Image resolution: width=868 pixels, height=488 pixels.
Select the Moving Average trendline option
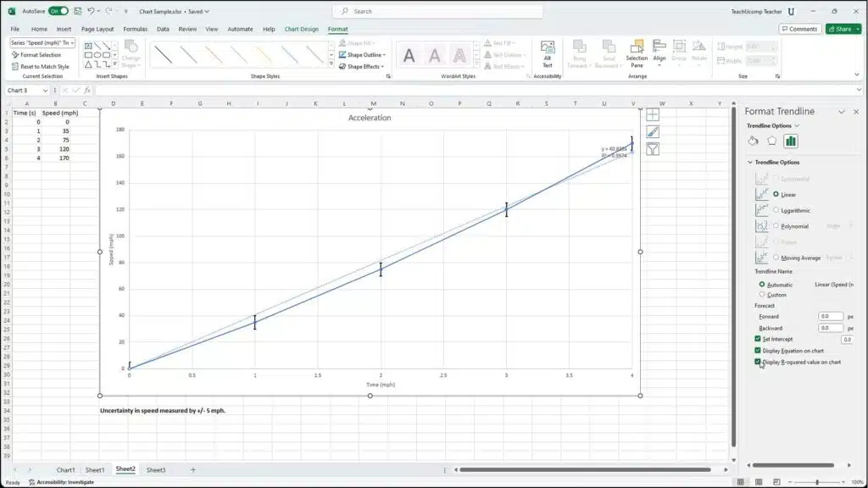point(776,258)
